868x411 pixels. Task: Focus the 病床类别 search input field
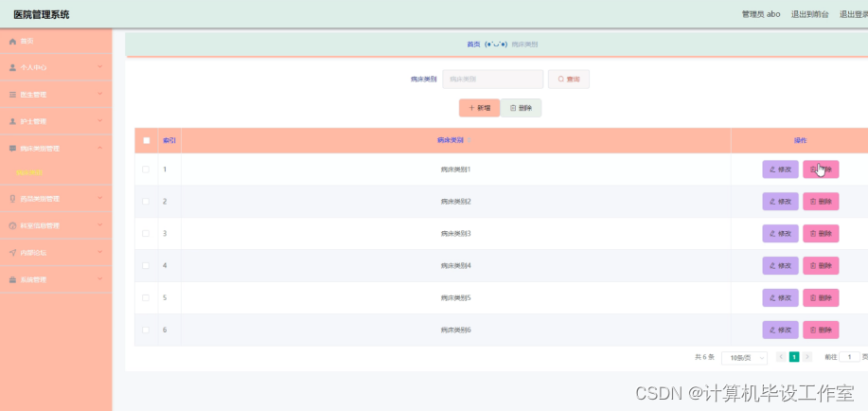click(492, 80)
